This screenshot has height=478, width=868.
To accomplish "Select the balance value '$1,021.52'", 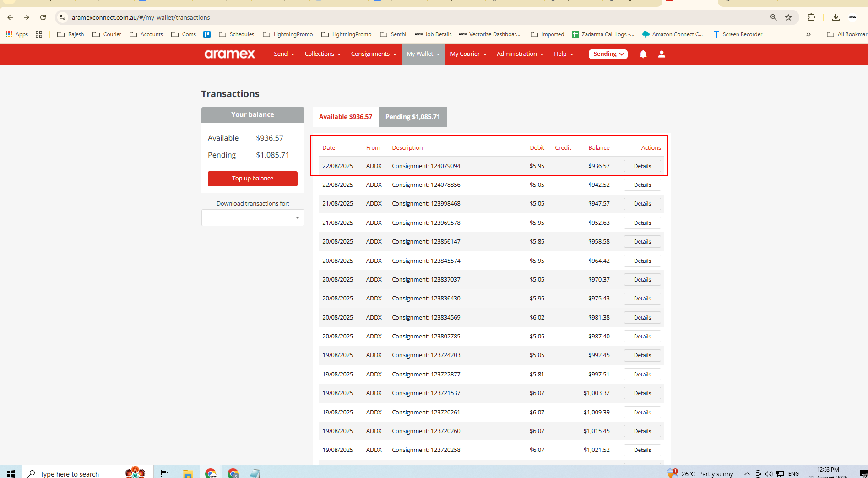I will (597, 450).
